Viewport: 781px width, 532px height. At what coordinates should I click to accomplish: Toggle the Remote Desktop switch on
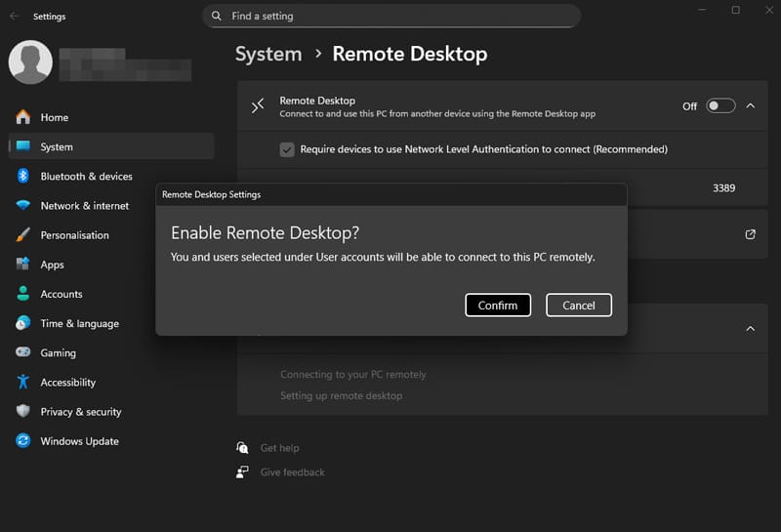point(720,106)
